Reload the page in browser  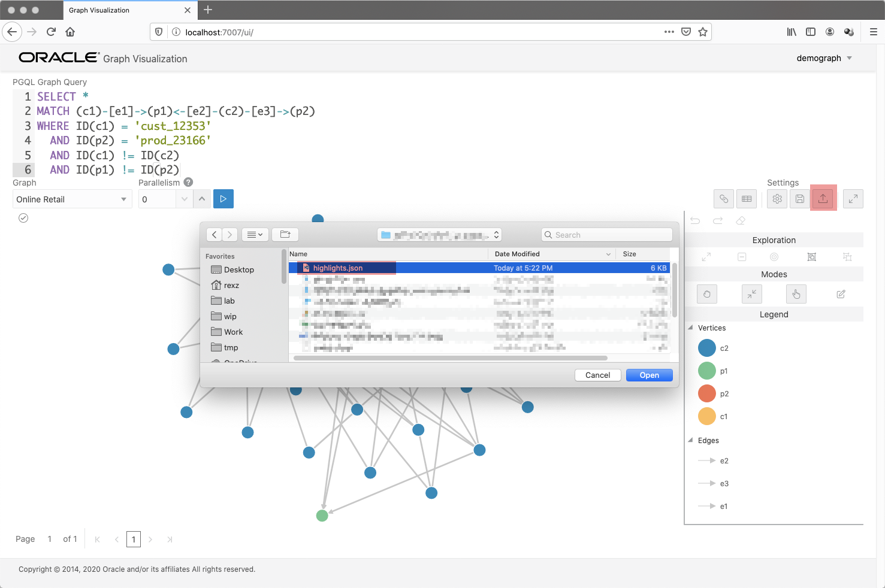coord(51,32)
